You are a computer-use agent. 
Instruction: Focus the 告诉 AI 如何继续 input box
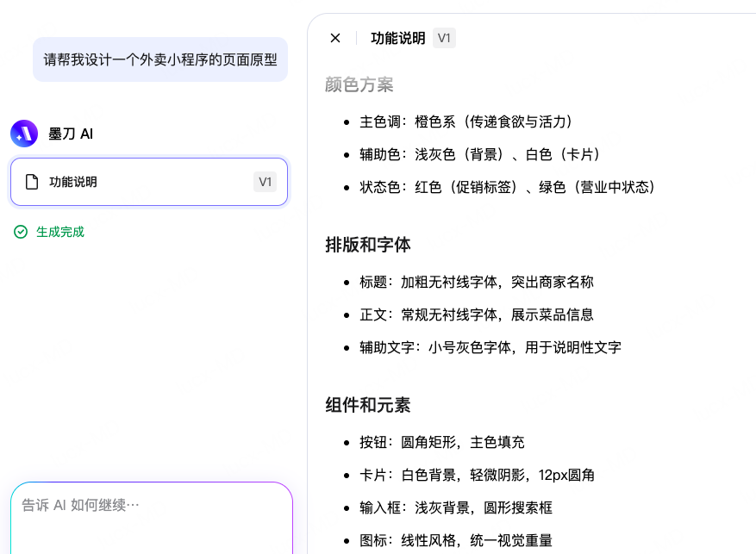coord(152,518)
